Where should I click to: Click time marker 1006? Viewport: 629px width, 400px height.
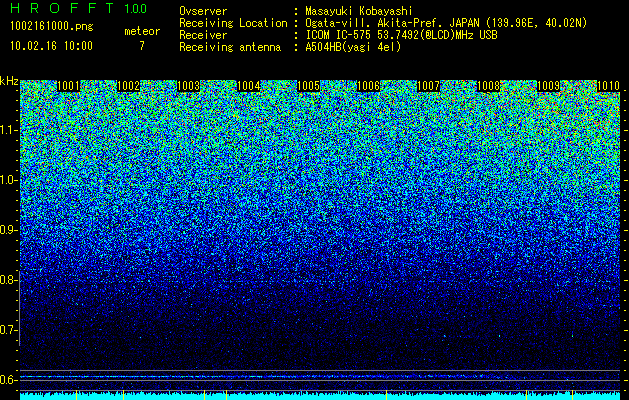click(x=368, y=86)
